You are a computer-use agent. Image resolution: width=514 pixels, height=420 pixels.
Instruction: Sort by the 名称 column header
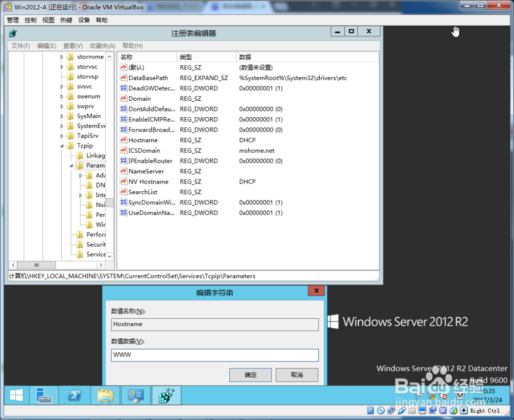coord(147,57)
